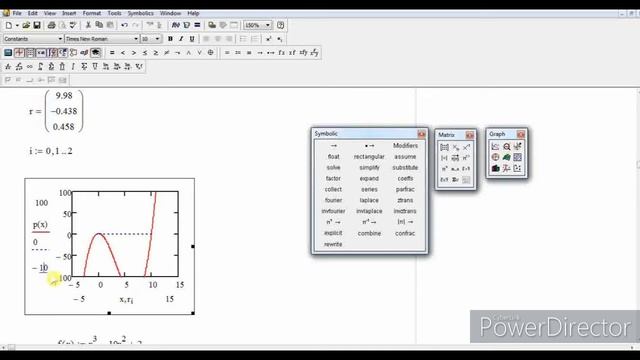
Task: Open the zoom percentage dropdown
Action: tap(268, 25)
